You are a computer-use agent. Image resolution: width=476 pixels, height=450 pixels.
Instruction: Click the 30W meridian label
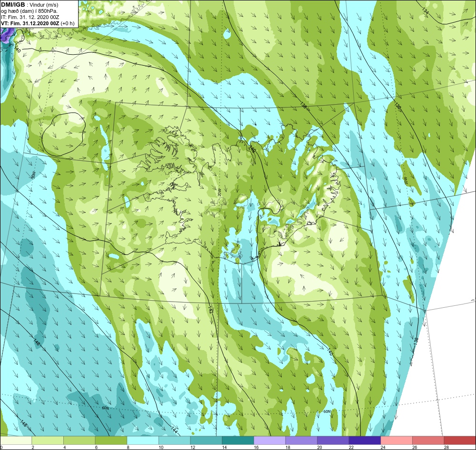(34, 175)
